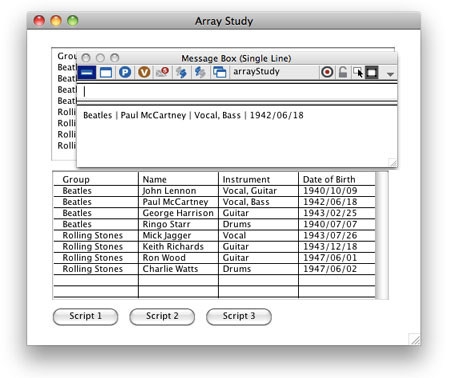Click Mick Jagger's Vocal cell
The width and height of the screenshot is (454, 378).
[x=258, y=235]
